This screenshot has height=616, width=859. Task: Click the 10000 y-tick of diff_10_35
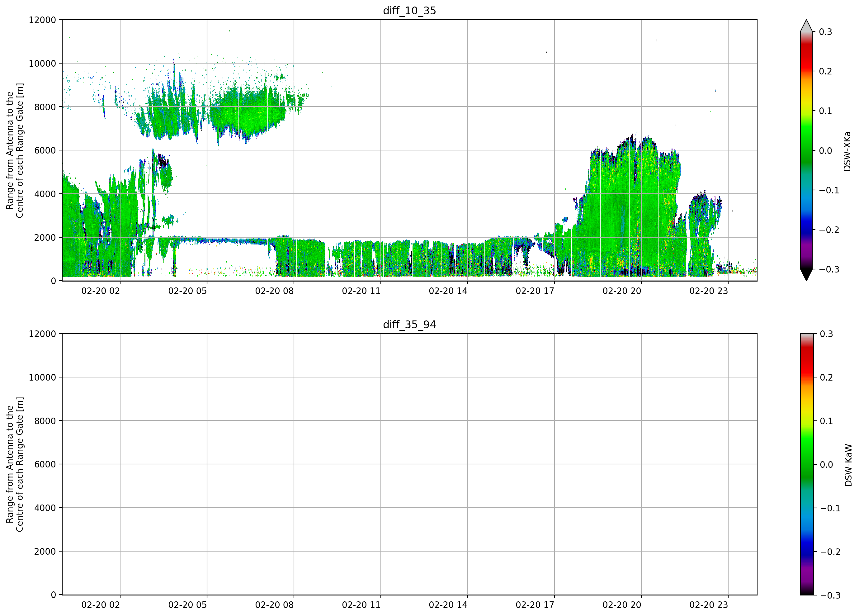coord(42,63)
